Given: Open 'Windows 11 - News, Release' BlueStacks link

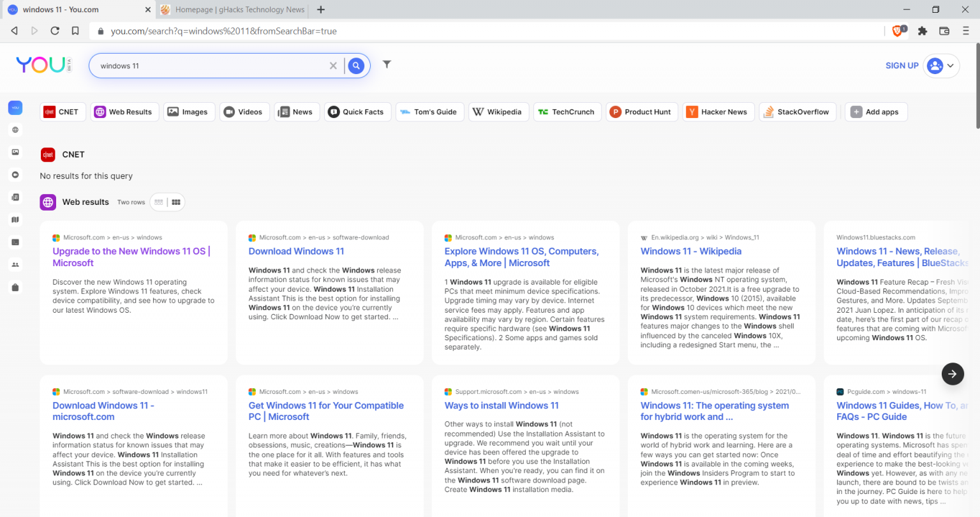Looking at the screenshot, I should coord(902,257).
